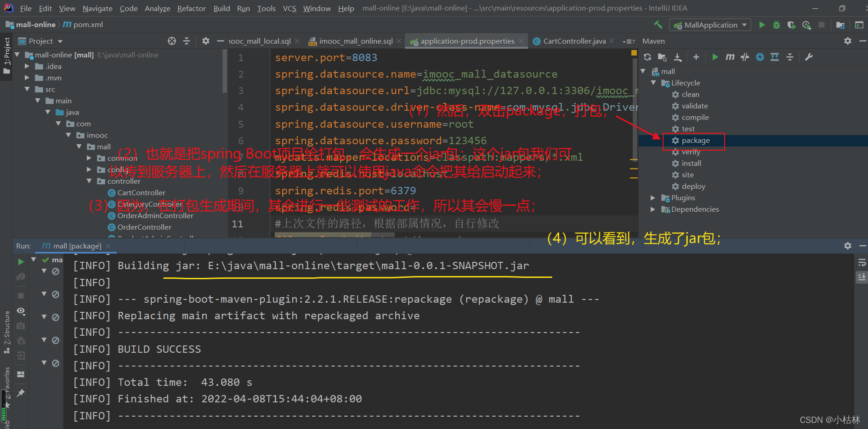Click the Build project hammer icon
The image size is (868, 429).
[x=658, y=25]
